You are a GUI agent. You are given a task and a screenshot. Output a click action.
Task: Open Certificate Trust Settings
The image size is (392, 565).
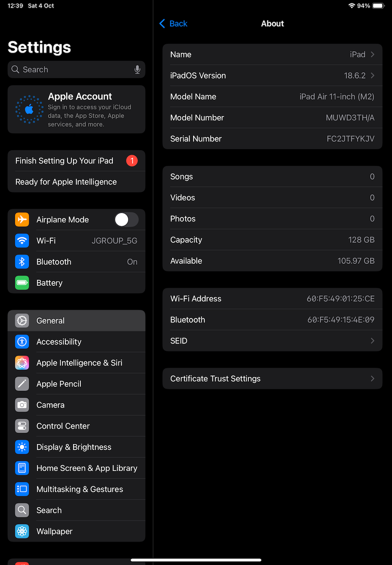coord(272,379)
